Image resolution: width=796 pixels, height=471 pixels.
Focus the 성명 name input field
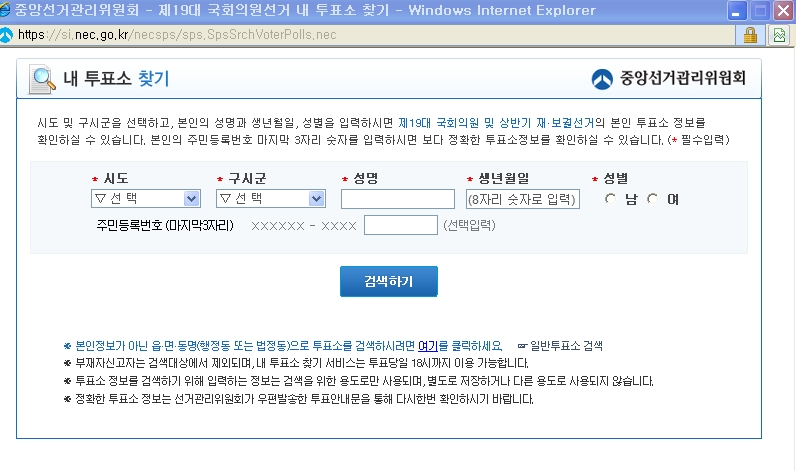tap(397, 199)
